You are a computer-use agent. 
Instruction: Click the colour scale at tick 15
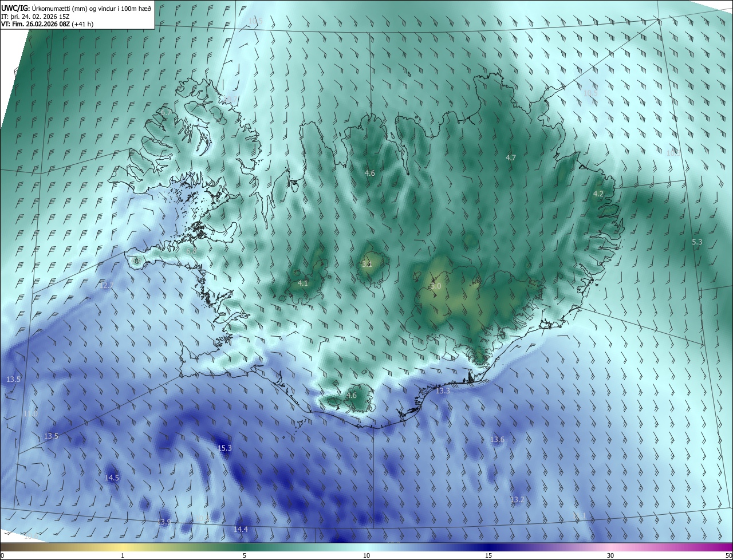click(x=488, y=555)
